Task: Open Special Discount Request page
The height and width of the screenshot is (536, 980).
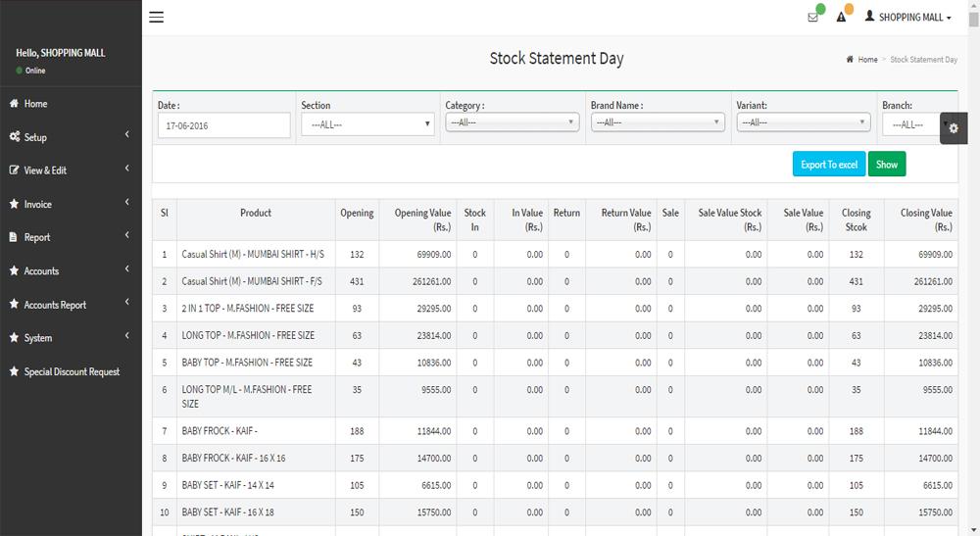Action: click(x=71, y=371)
